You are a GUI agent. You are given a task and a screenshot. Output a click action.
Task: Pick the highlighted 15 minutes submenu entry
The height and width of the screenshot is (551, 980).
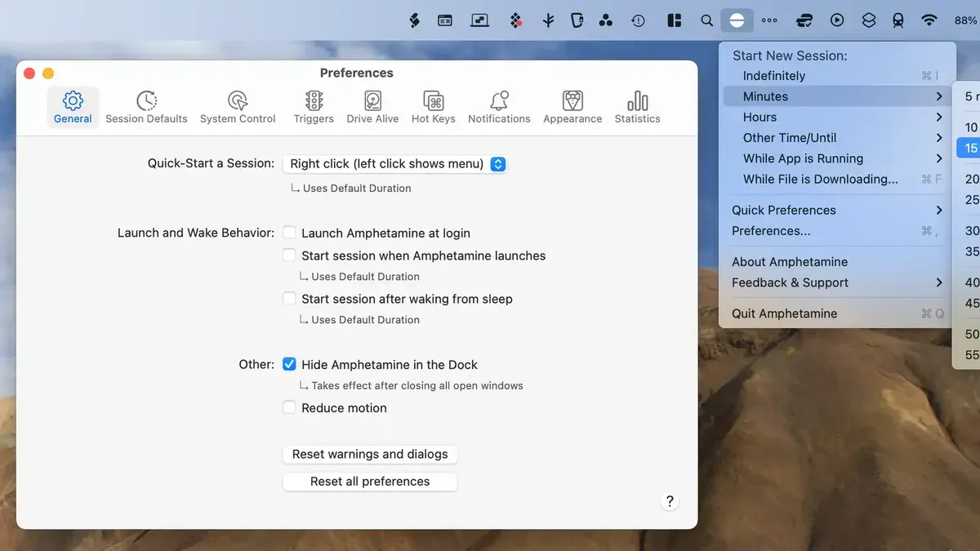pyautogui.click(x=968, y=148)
